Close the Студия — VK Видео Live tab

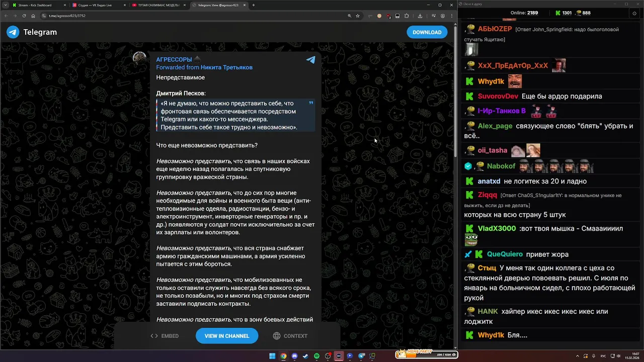125,5
